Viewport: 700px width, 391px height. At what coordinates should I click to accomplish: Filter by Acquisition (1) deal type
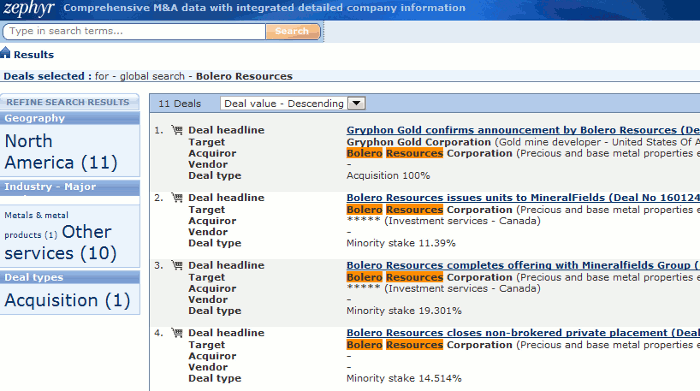[67, 300]
